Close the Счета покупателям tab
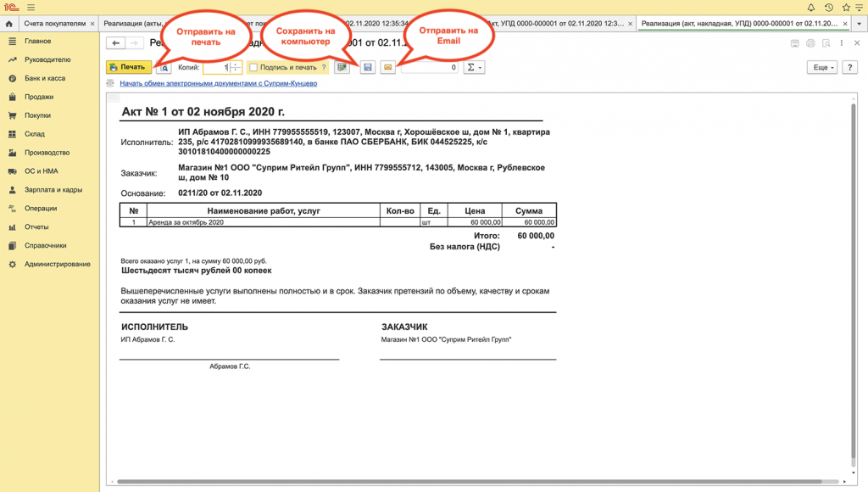This screenshot has height=492, width=868. (92, 24)
